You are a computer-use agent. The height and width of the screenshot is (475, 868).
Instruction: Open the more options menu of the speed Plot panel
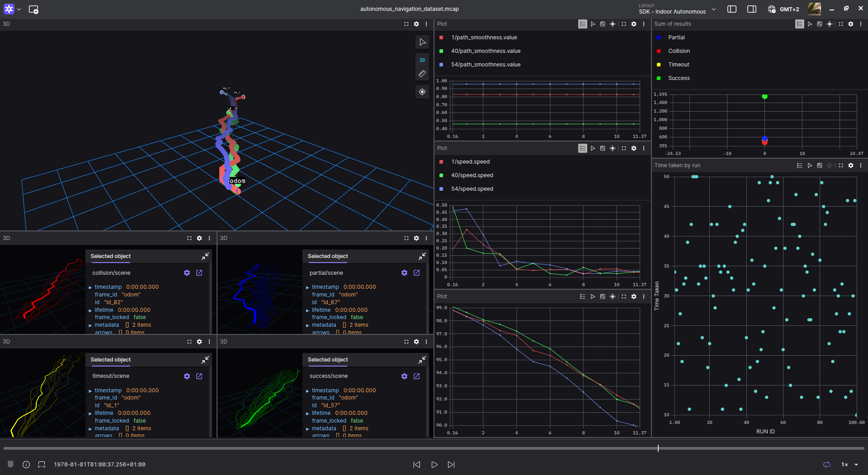point(644,148)
